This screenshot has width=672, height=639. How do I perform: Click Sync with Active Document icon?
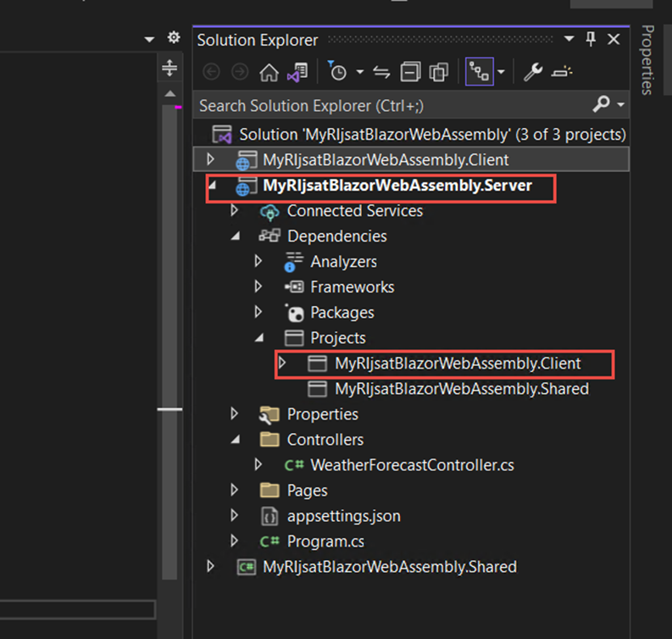pos(381,73)
